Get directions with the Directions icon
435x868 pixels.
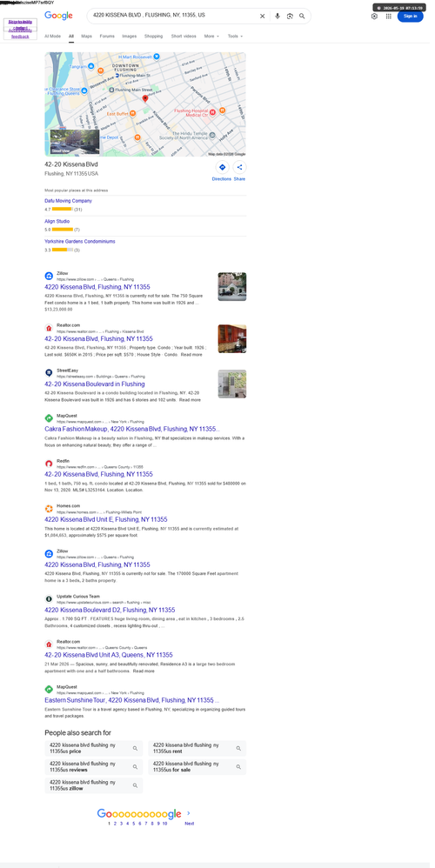(222, 167)
